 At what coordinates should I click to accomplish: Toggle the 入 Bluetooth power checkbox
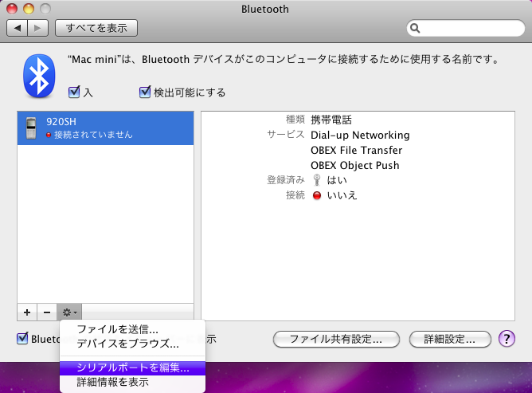[x=74, y=92]
